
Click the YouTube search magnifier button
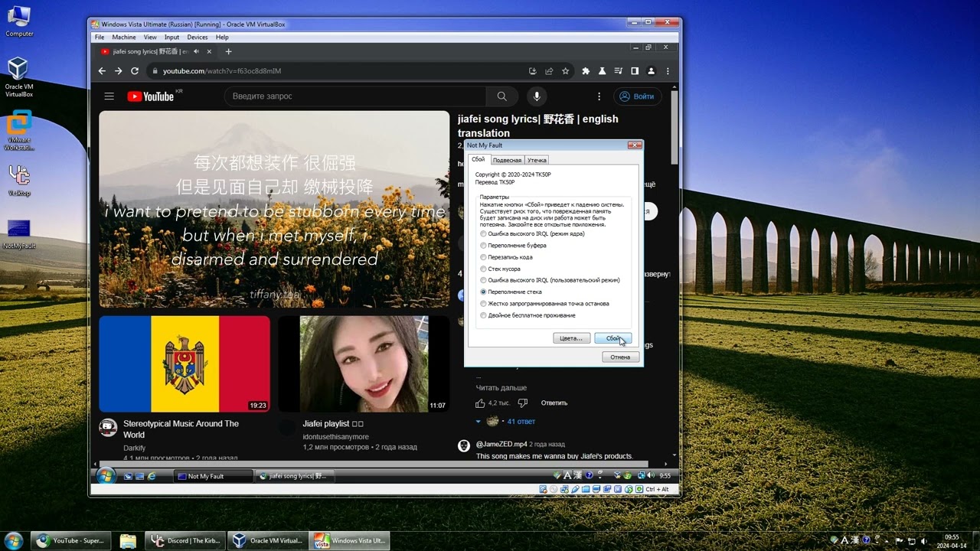pos(502,96)
